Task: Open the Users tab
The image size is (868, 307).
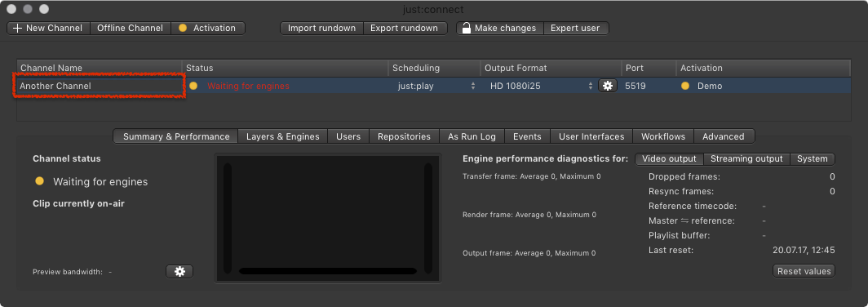Action: 348,136
